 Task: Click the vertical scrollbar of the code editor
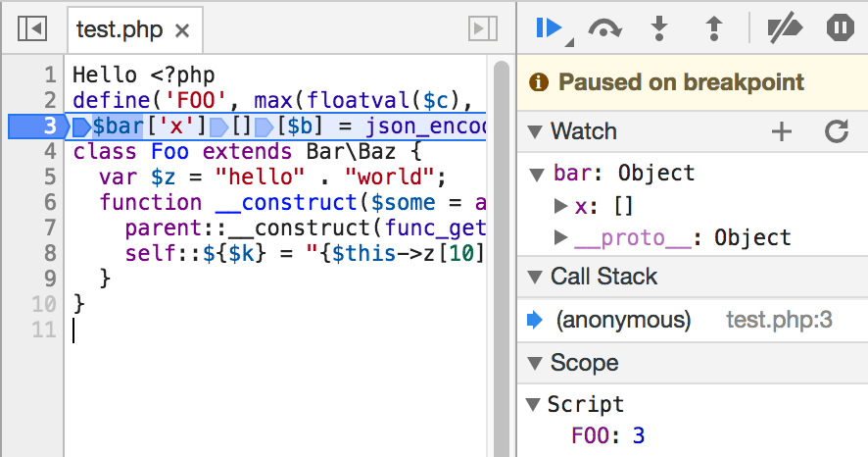502,259
